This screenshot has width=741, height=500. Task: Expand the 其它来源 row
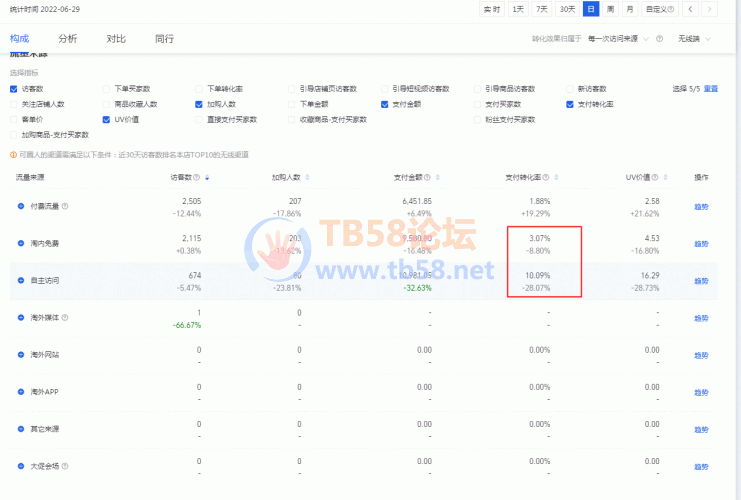coord(21,429)
